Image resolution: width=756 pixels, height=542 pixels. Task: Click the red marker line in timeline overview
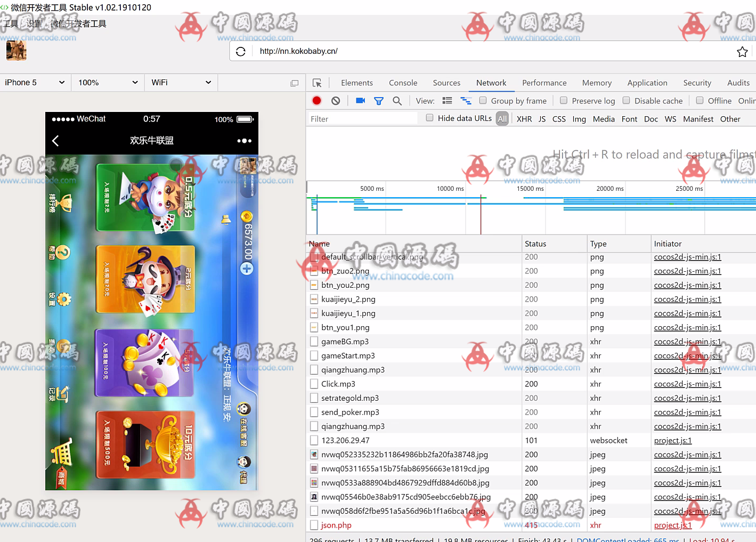click(x=481, y=215)
